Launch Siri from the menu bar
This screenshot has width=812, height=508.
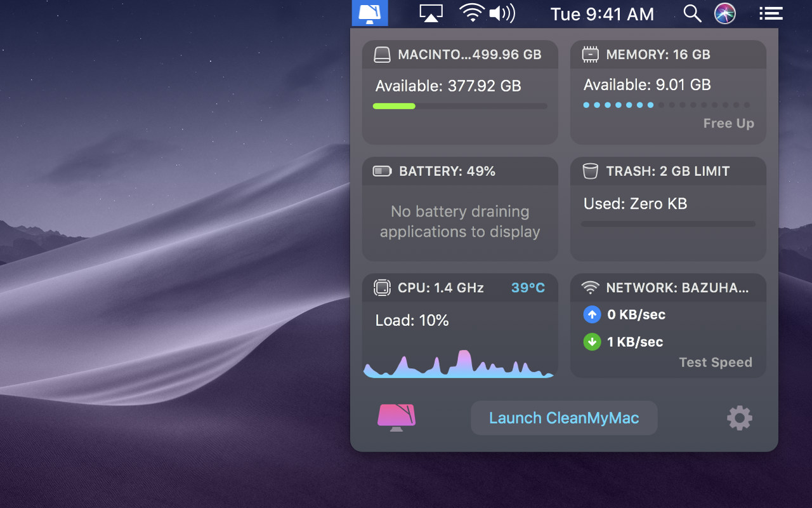(x=725, y=13)
